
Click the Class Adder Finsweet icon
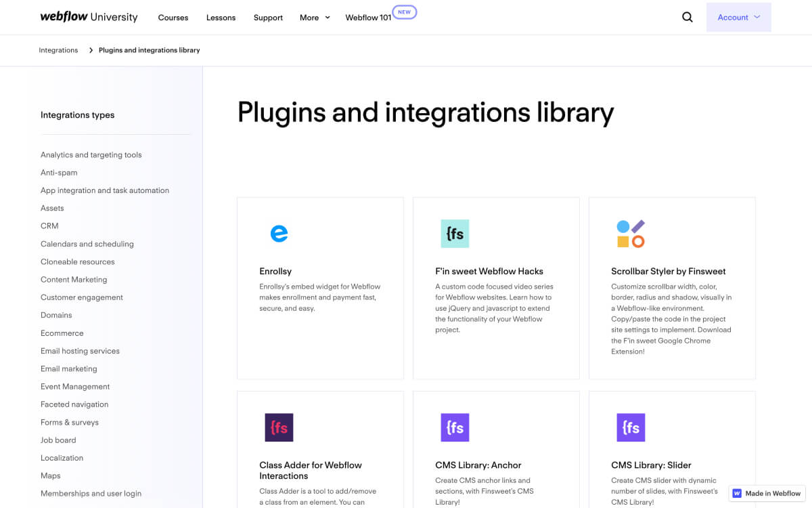[x=279, y=427]
